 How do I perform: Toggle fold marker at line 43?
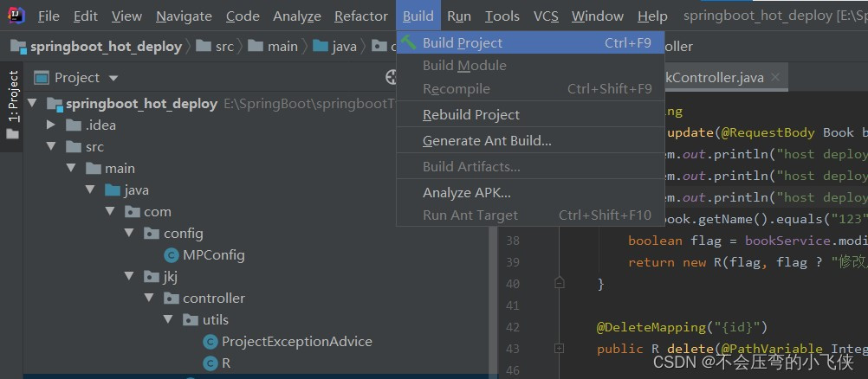560,349
